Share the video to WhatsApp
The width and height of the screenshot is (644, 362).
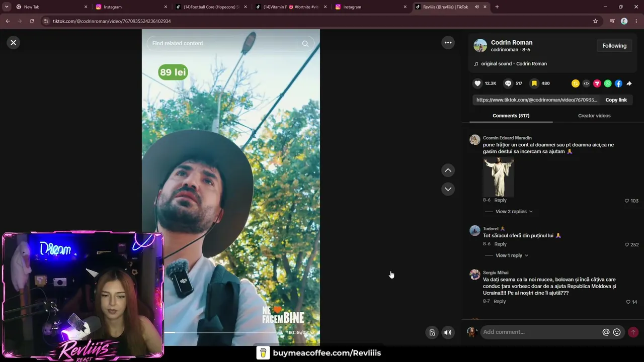click(x=608, y=83)
